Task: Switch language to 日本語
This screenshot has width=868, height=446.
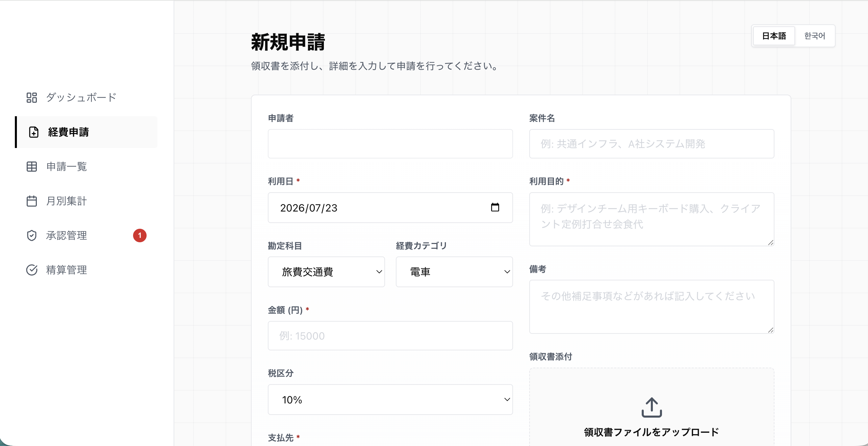Action: [x=774, y=36]
